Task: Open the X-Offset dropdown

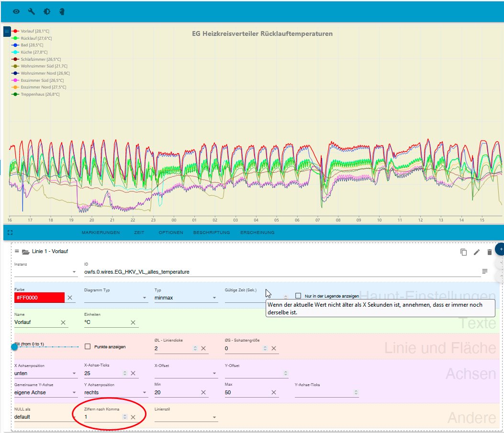Action: 186,373
